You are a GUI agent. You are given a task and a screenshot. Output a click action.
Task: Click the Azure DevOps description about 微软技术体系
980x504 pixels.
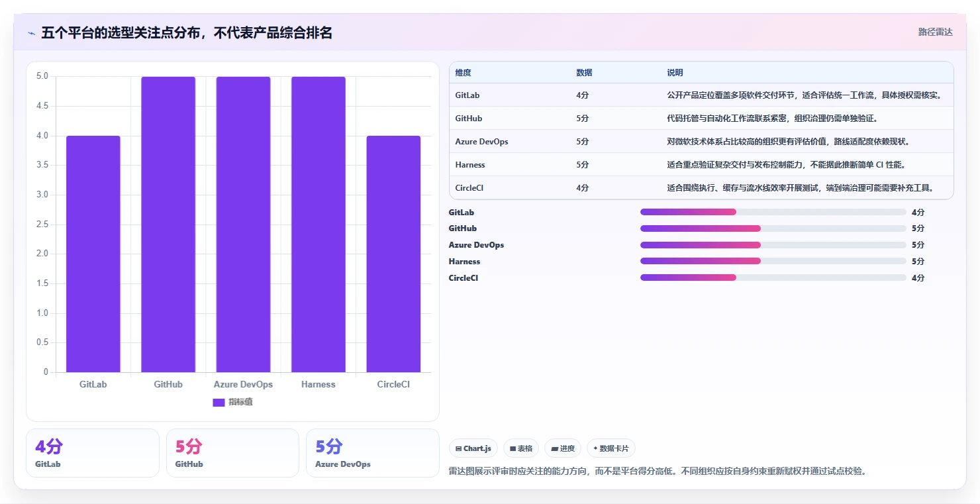coord(789,142)
